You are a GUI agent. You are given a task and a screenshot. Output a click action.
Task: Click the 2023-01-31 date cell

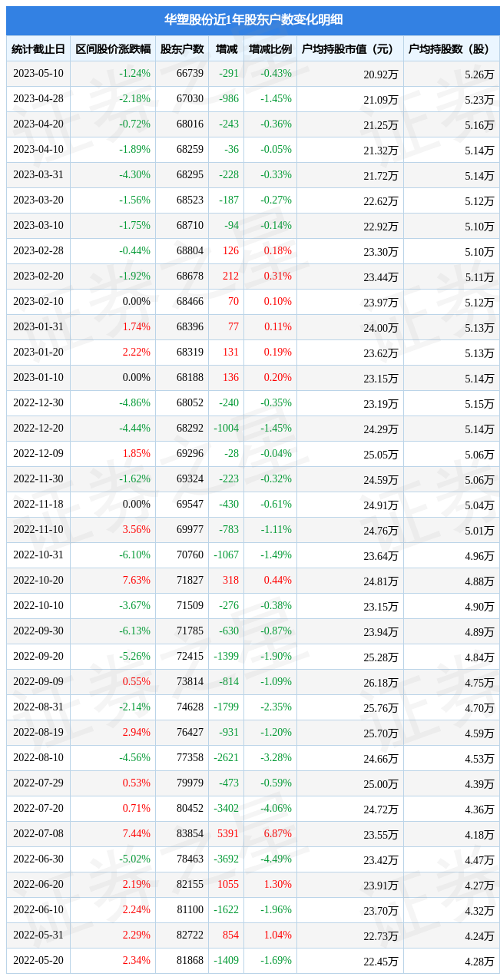tap(38, 327)
